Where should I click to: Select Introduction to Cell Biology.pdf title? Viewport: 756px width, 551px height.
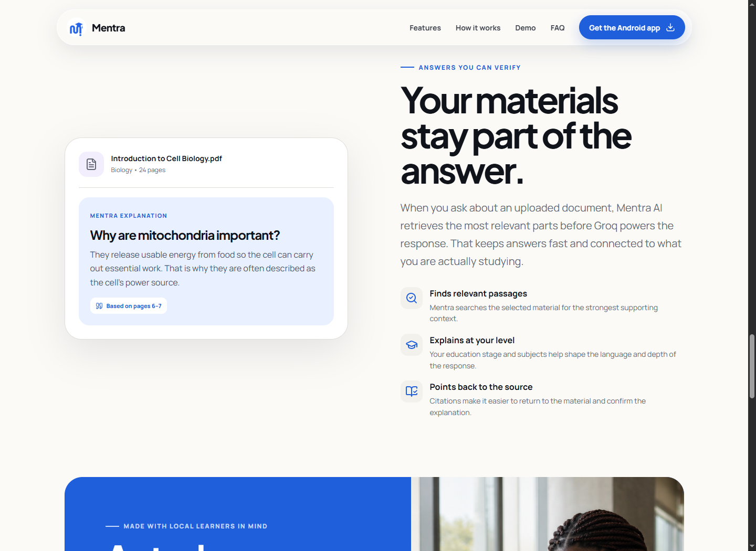[166, 158]
